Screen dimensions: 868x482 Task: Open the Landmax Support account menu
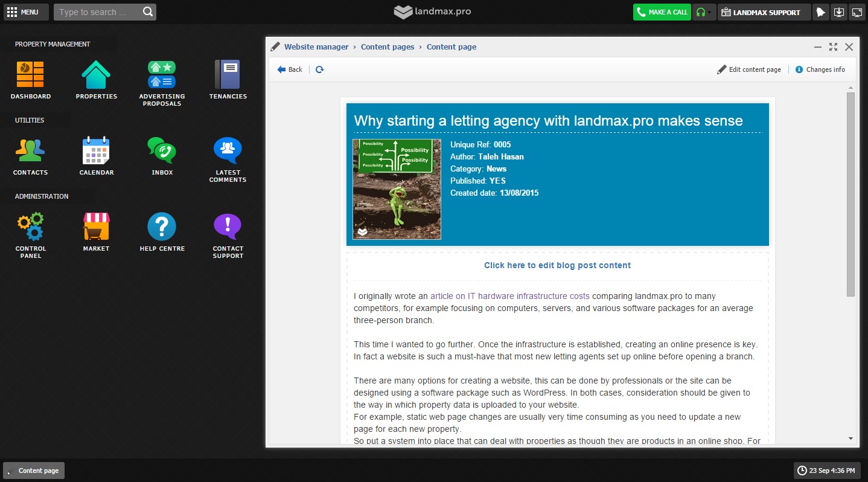pyautogui.click(x=764, y=12)
